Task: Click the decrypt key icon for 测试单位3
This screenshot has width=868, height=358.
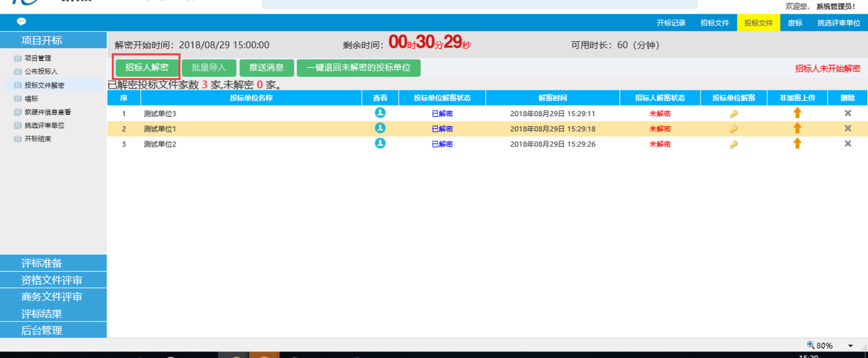Action: (x=733, y=114)
